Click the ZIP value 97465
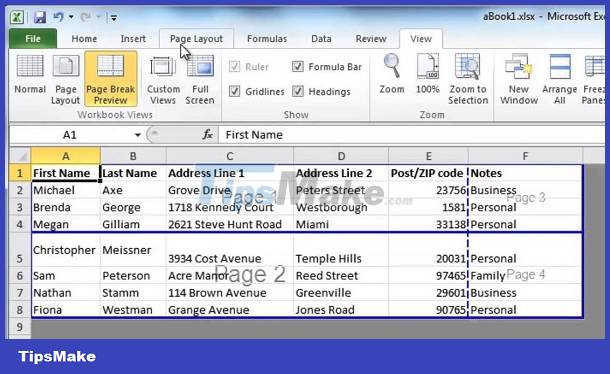This screenshot has height=374, width=610. 428,276
